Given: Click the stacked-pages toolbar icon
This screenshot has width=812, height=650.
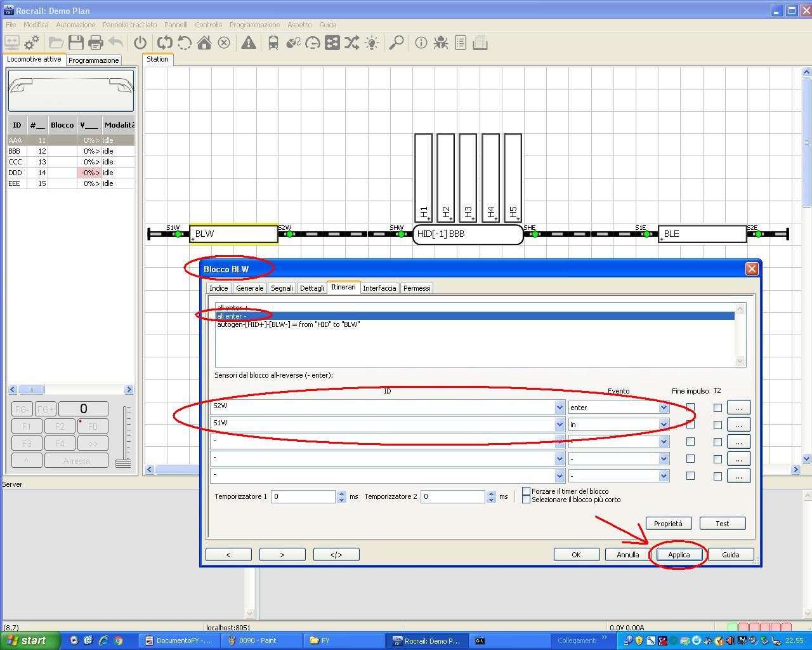Looking at the screenshot, I should pos(480,43).
